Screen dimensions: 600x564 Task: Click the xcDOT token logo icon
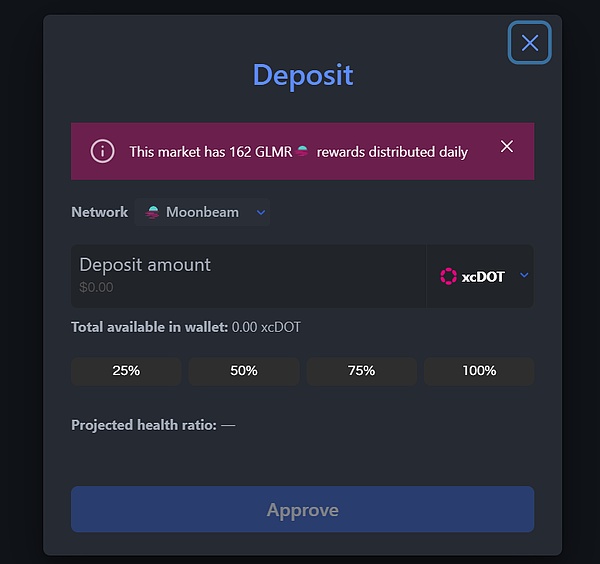448,276
